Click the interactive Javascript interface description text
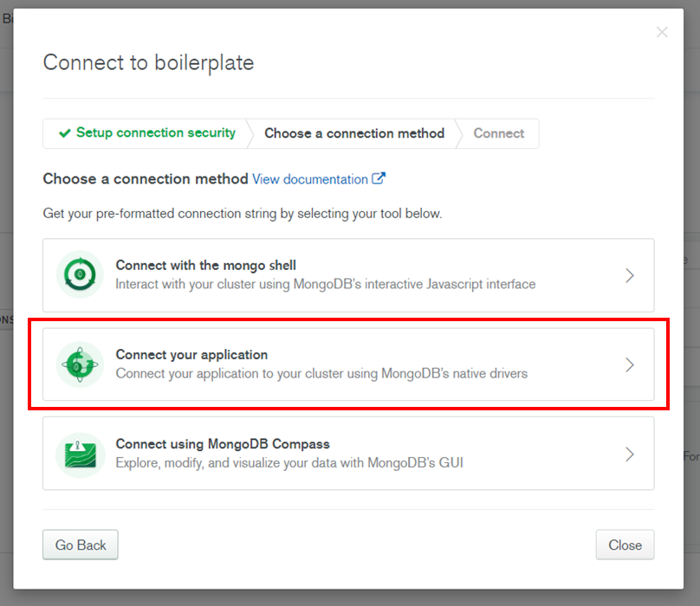This screenshot has height=606, width=700. point(326,284)
